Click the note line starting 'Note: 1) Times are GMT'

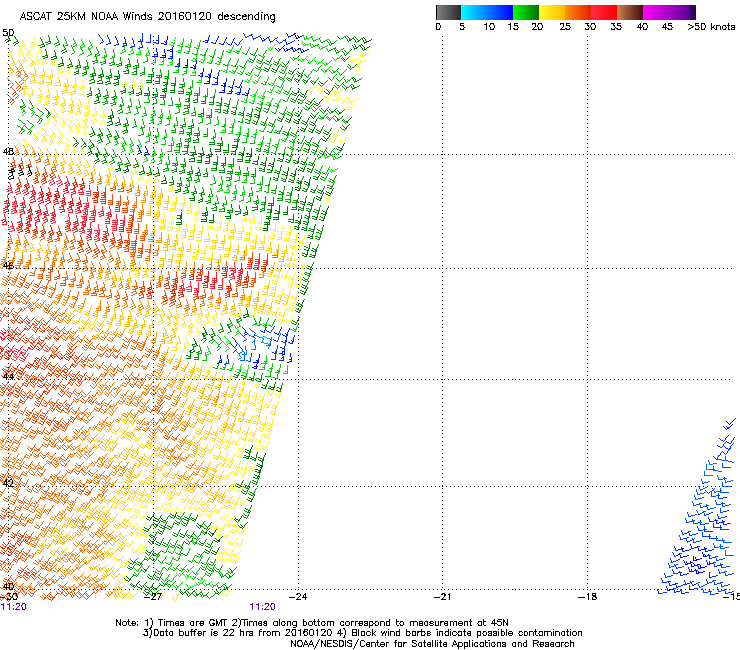tap(312, 623)
